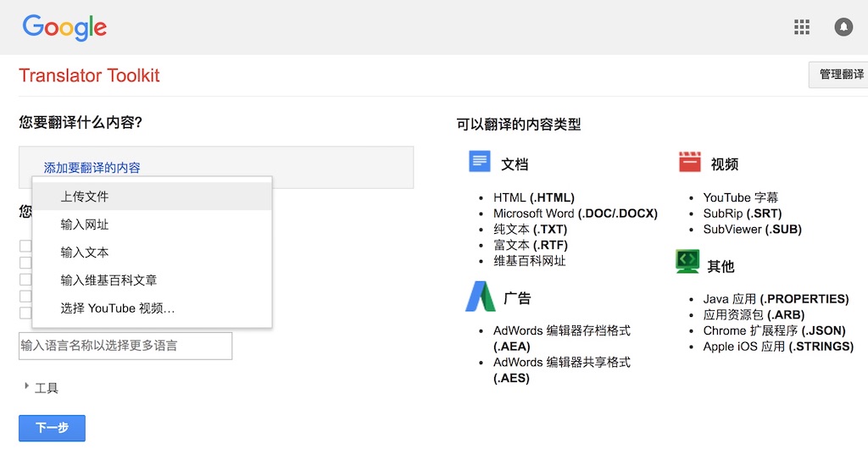
Task: Tick the topmost language checkbox
Action: (25, 246)
